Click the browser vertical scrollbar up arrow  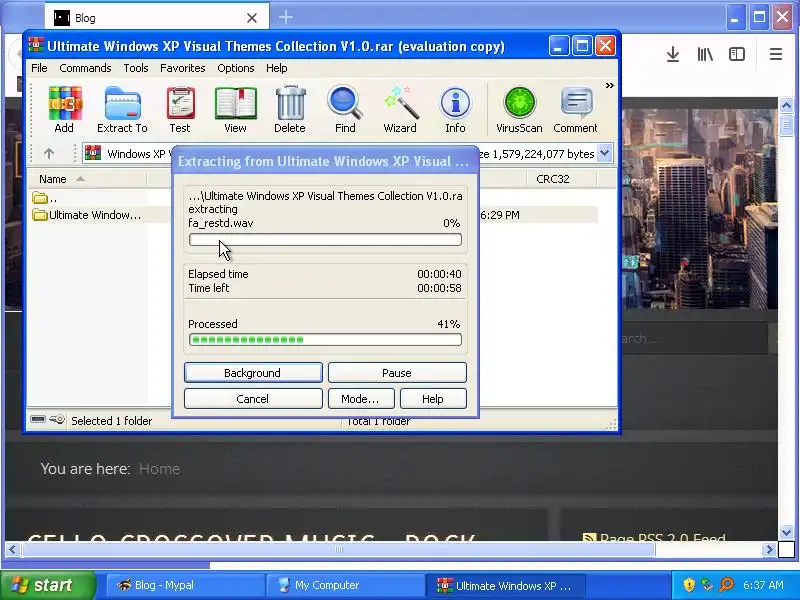click(x=786, y=106)
